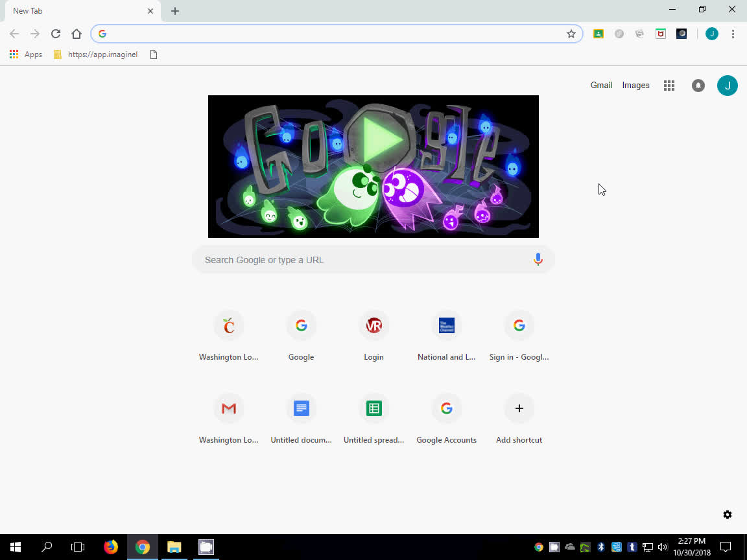This screenshot has height=560, width=747.
Task: Open Google notifications bell
Action: coord(698,86)
